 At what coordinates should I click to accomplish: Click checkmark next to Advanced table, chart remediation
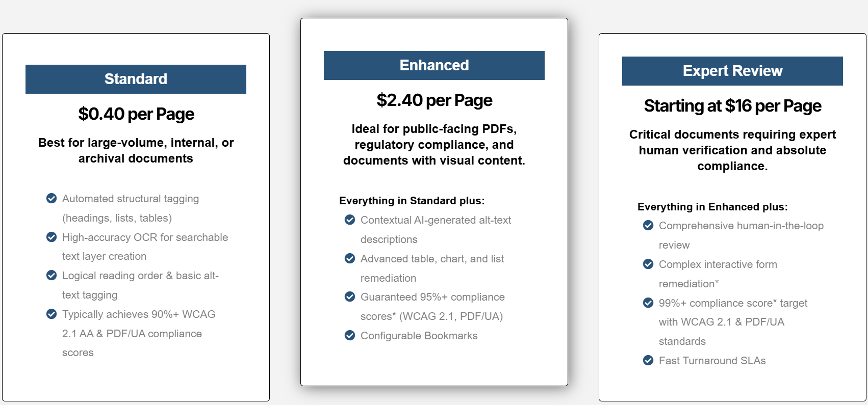[350, 258]
